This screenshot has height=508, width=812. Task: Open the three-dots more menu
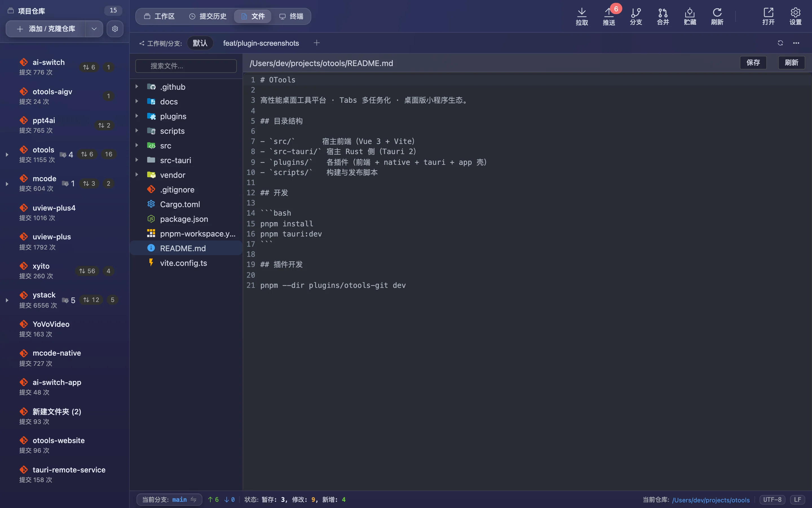click(x=796, y=43)
